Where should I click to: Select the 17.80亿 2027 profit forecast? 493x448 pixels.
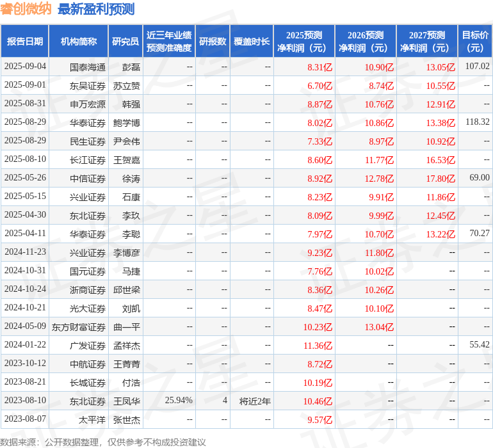(x=440, y=178)
